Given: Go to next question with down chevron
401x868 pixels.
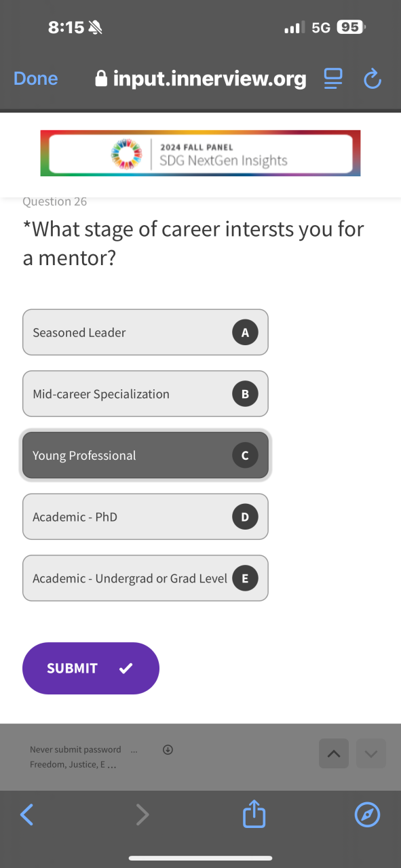Looking at the screenshot, I should [370, 753].
